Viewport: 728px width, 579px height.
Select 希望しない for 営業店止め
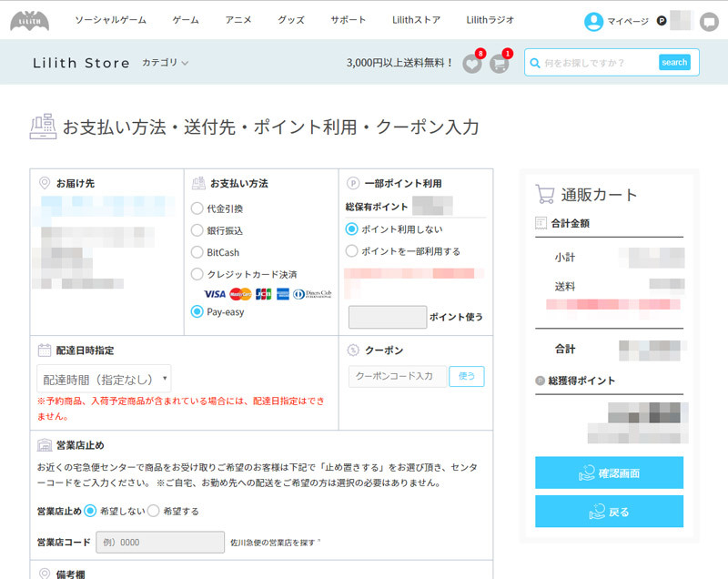[90, 511]
